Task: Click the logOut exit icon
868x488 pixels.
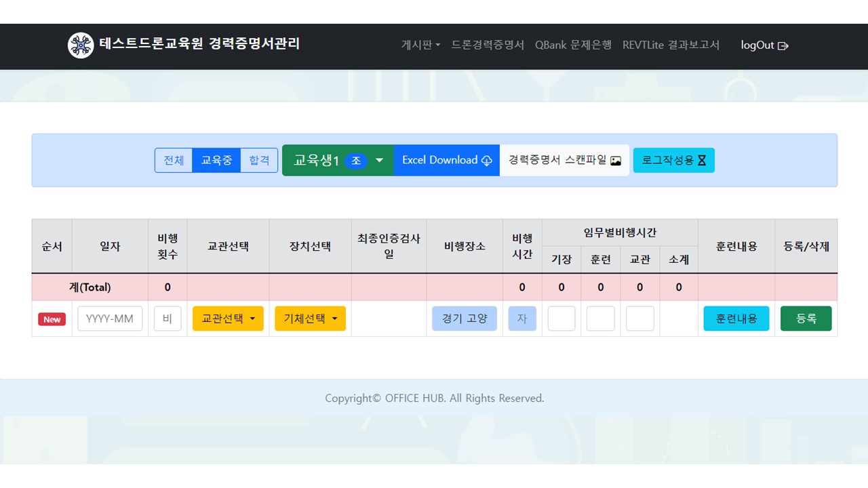Action: 783,46
